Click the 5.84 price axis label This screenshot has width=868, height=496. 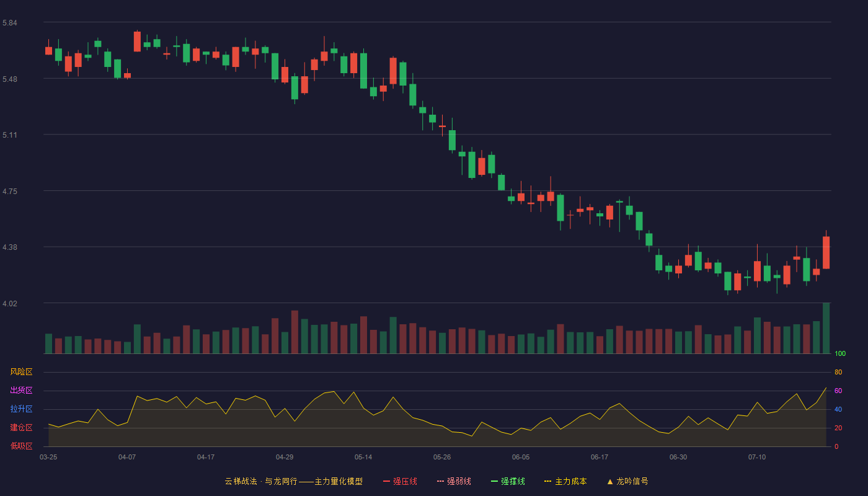10,23
